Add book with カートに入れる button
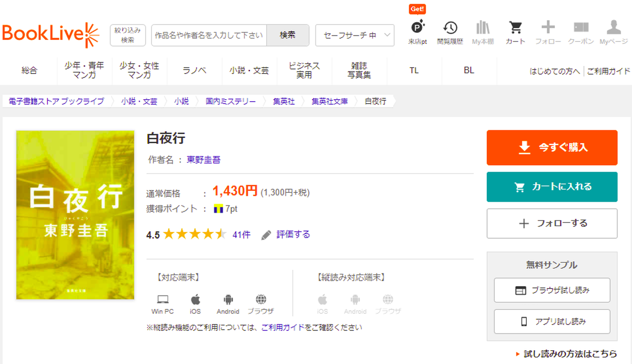Image resolution: width=632 pixels, height=364 pixels. pos(552,187)
